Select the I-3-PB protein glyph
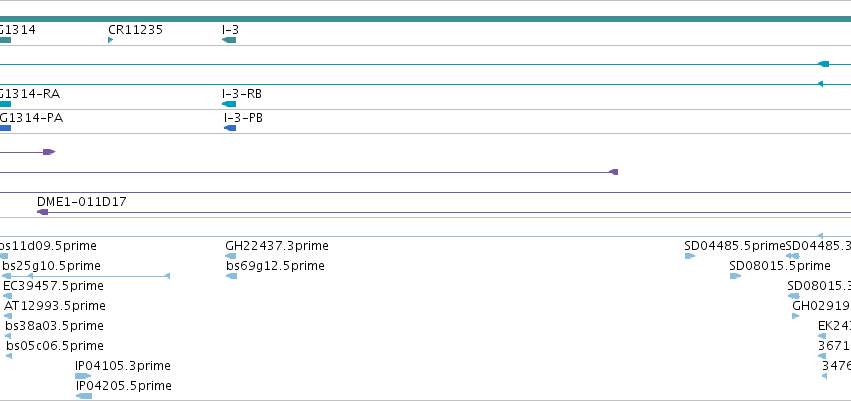The height and width of the screenshot is (401, 851). point(230,128)
